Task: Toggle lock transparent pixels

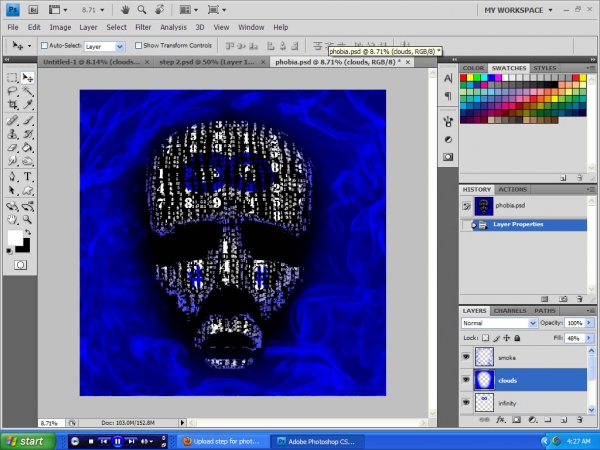Action: coord(485,338)
